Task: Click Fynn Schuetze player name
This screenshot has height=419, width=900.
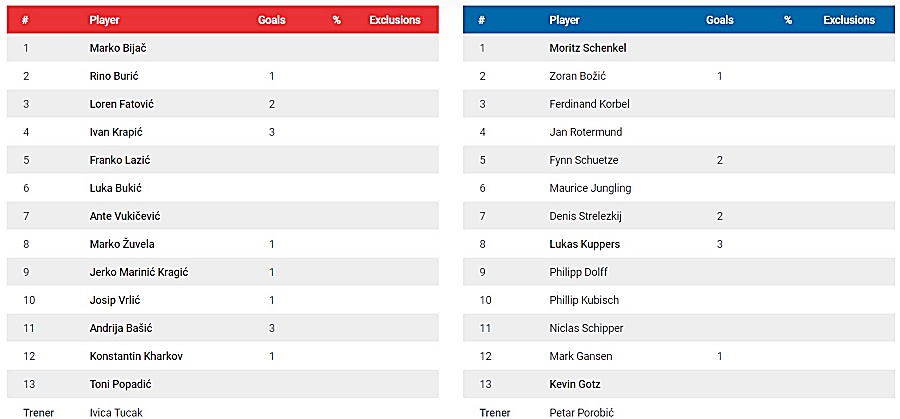Action: pyautogui.click(x=584, y=160)
